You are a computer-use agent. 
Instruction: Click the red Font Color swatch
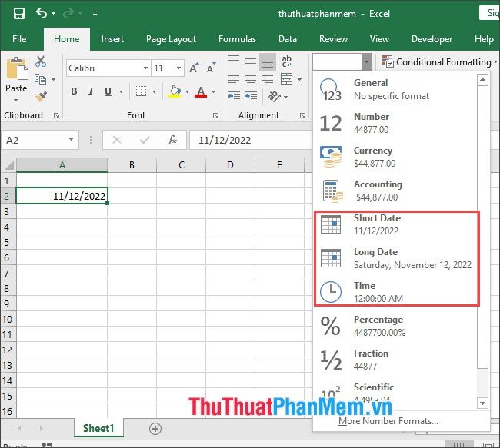201,91
